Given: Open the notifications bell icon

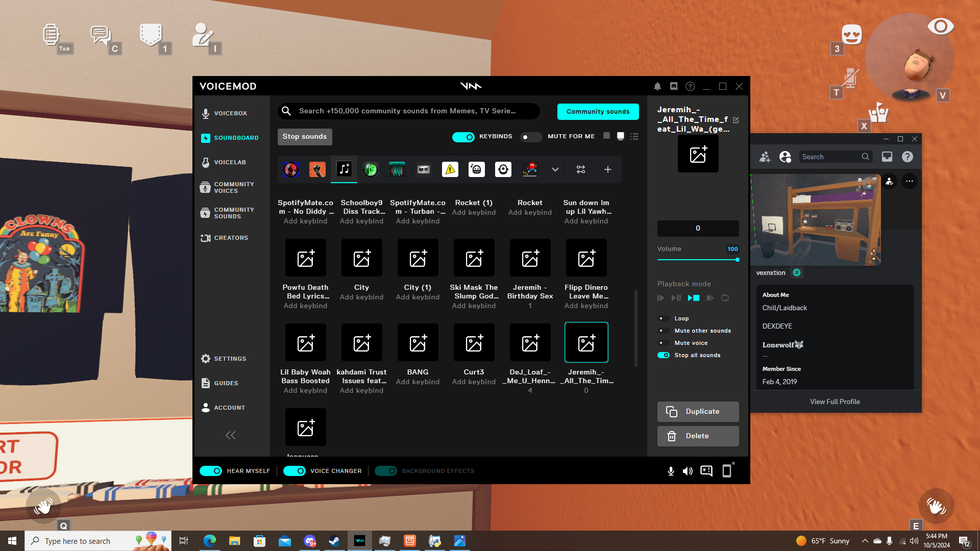Looking at the screenshot, I should 657,86.
